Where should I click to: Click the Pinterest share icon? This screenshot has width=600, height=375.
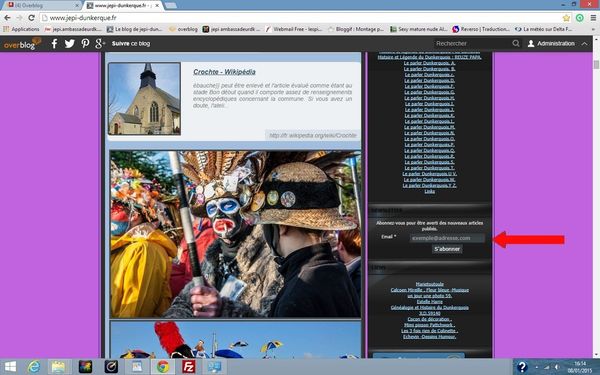point(85,44)
